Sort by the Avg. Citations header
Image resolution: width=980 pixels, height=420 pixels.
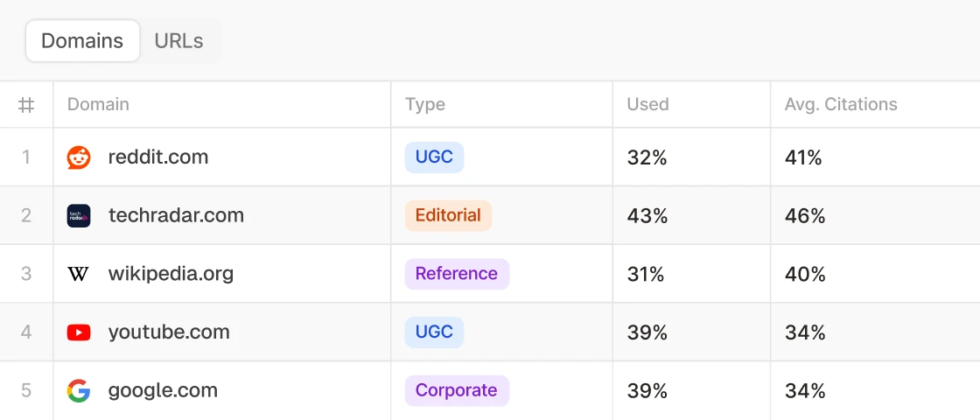841,104
